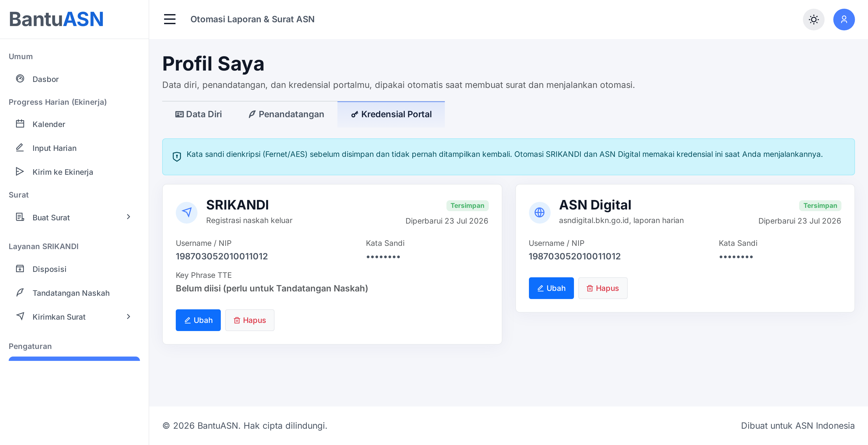Switch to the Data Diri tab
The image size is (868, 445).
coord(199,114)
